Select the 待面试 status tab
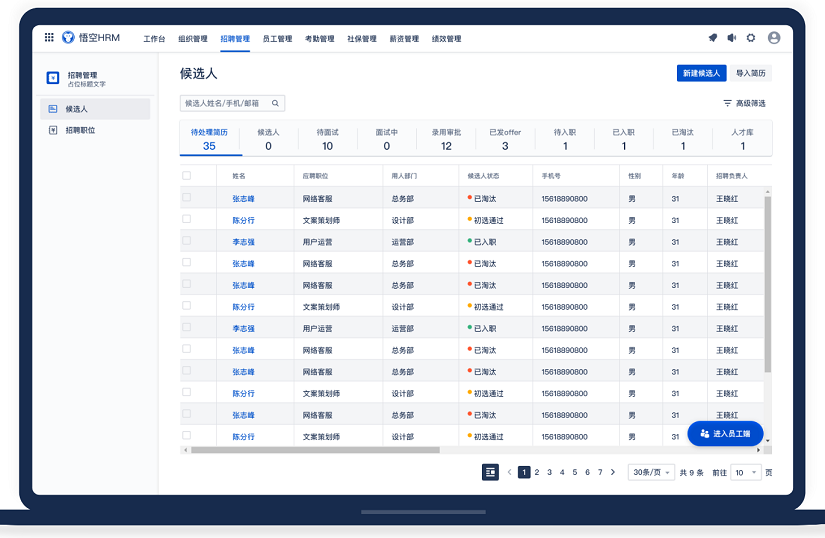This screenshot has width=825, height=538. pos(327,138)
